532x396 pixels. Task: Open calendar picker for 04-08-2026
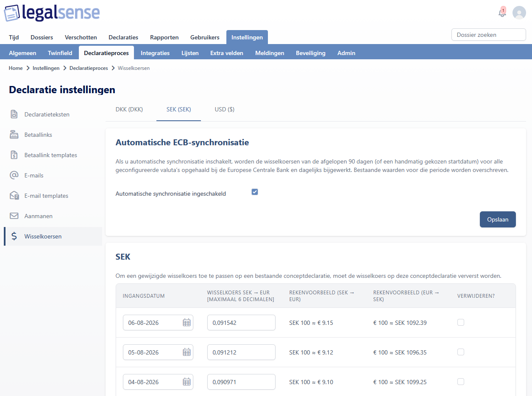point(187,382)
